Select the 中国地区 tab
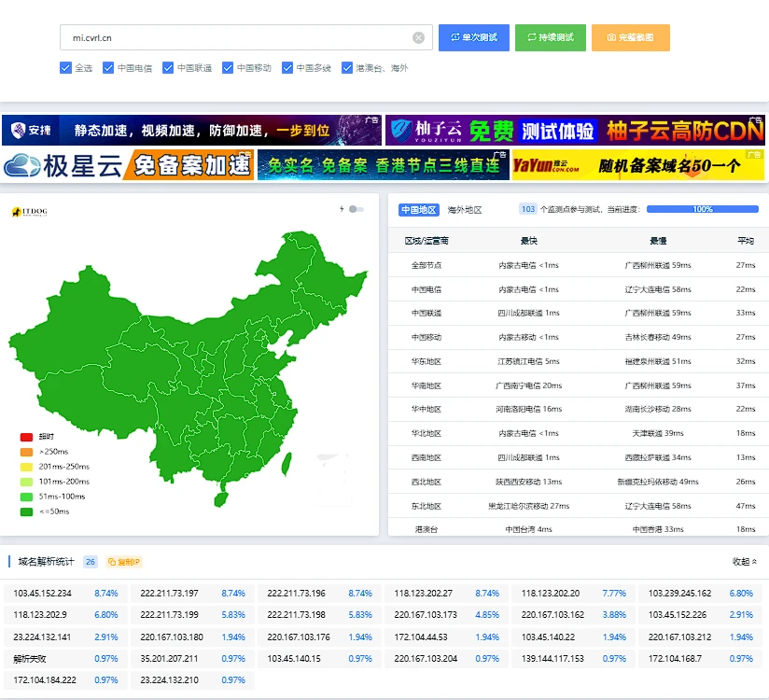 (x=418, y=210)
